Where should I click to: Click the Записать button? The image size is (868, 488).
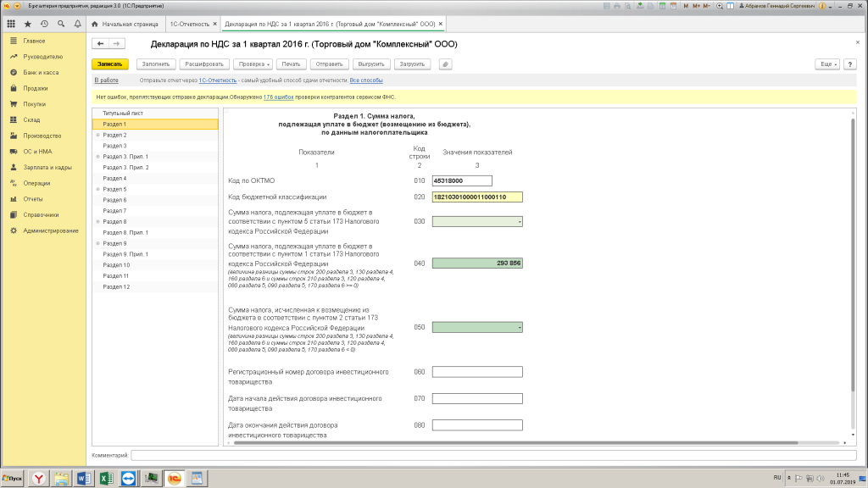109,64
